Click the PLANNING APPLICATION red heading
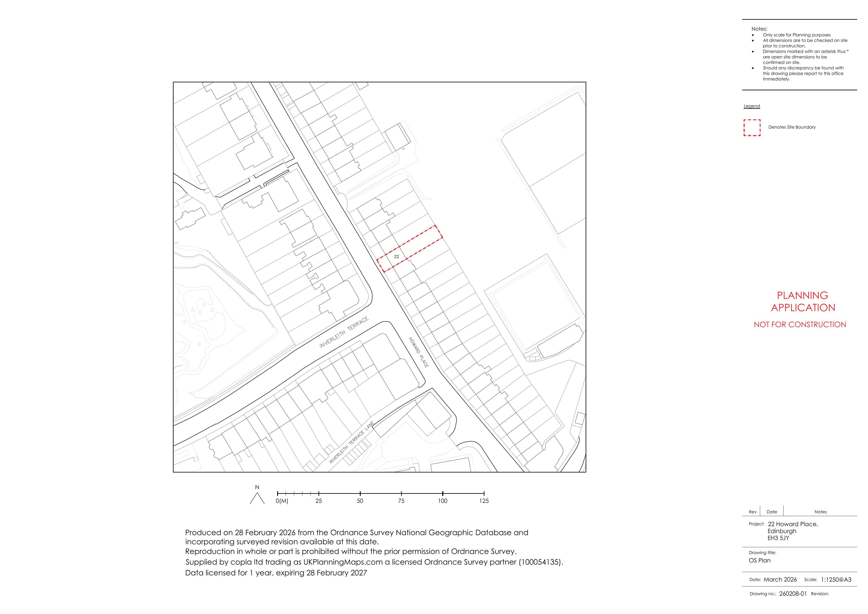The width and height of the screenshot is (868, 614). coord(803,301)
